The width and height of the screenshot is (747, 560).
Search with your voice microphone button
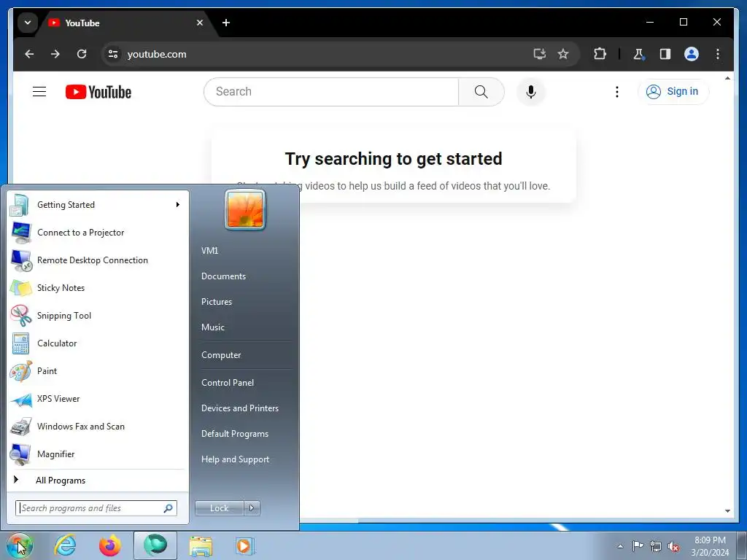click(x=531, y=91)
